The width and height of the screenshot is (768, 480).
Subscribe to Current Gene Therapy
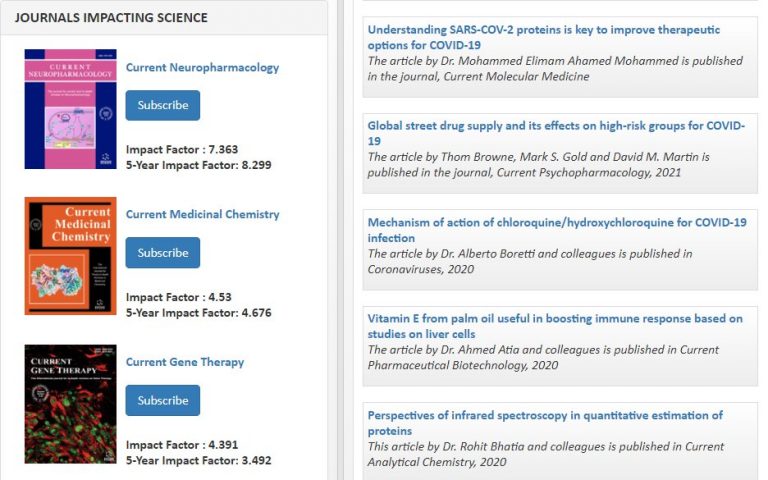click(162, 401)
